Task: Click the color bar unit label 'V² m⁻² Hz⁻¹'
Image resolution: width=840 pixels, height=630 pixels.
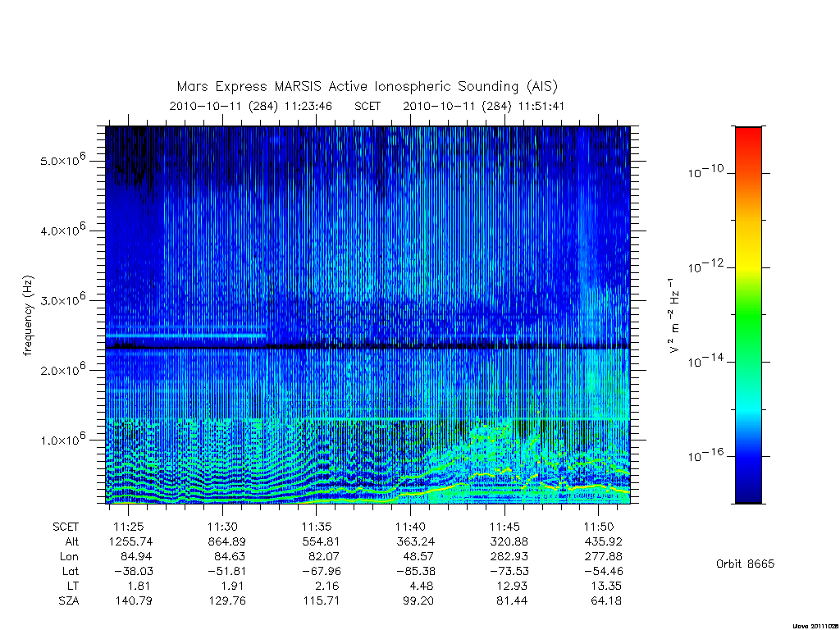Action: coord(674,316)
